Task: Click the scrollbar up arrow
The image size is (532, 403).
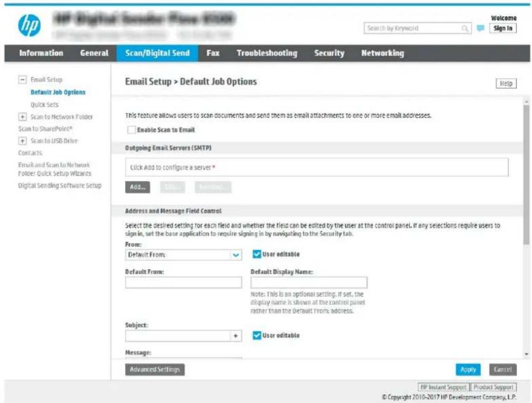Action: (526, 101)
